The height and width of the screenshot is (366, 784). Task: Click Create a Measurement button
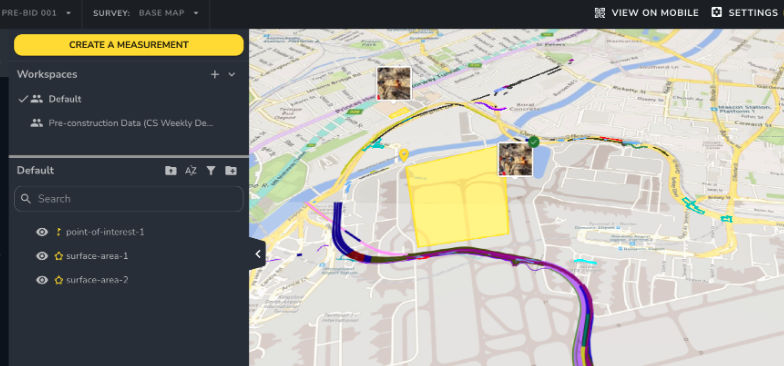click(x=128, y=44)
